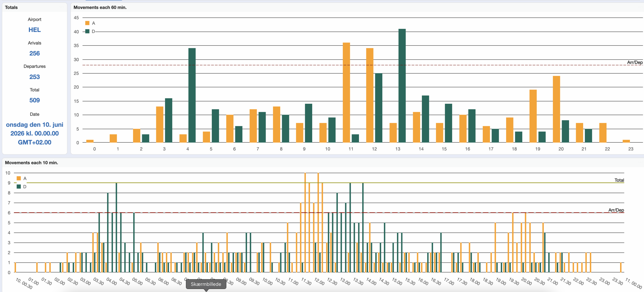Toggle green D legend swatch in 60 min chart

coord(87,31)
